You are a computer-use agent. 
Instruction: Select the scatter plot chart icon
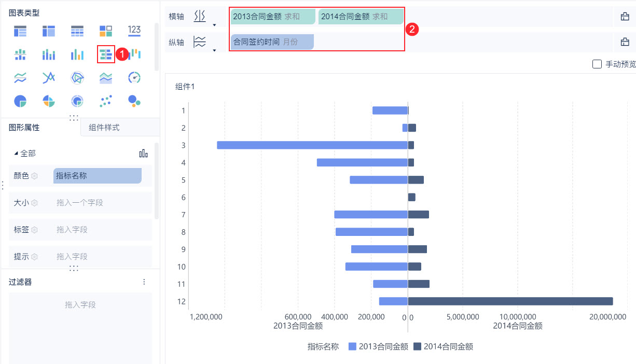[x=106, y=101]
